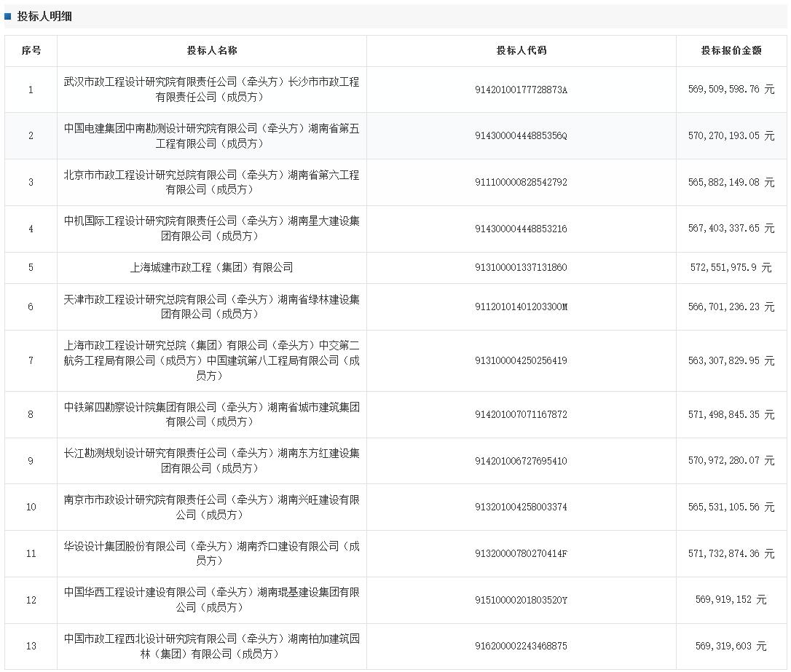791x672 pixels.
Task: Select bidder code 913201004258003374
Action: 521,507
